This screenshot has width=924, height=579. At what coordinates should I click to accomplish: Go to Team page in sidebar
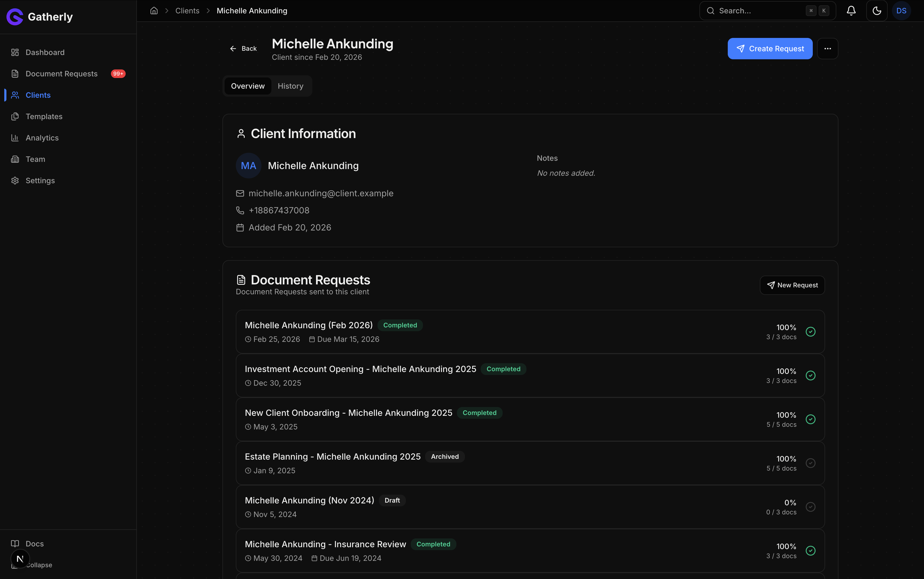35,159
